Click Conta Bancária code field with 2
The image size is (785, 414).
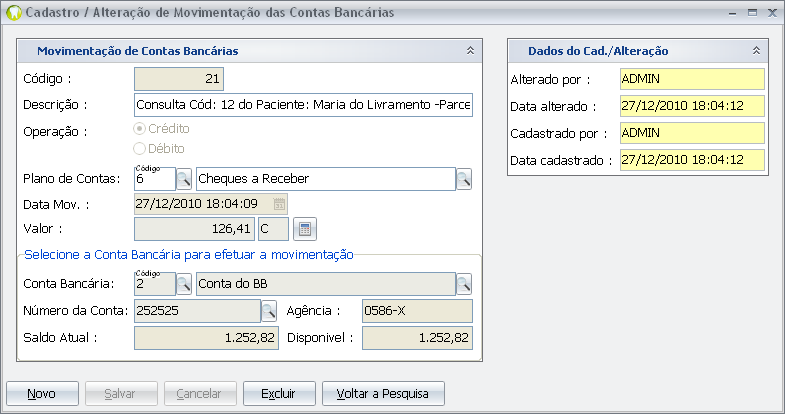[155, 284]
